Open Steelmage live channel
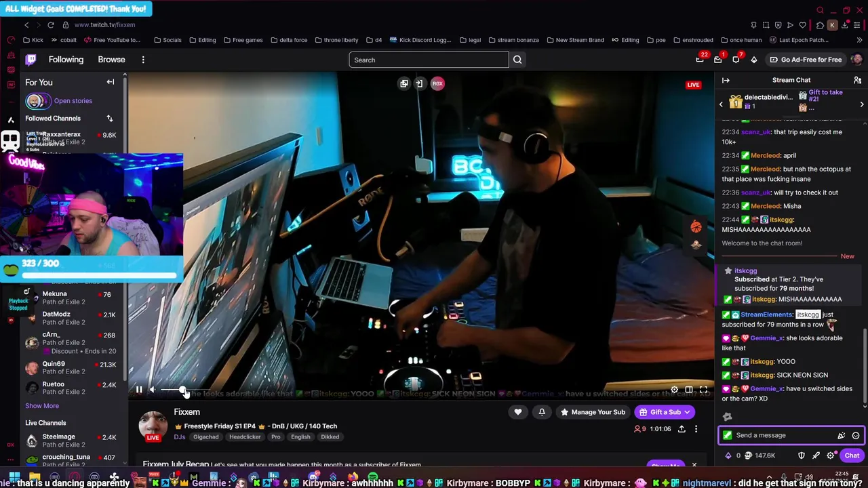This screenshot has height=488, width=868. (x=71, y=441)
